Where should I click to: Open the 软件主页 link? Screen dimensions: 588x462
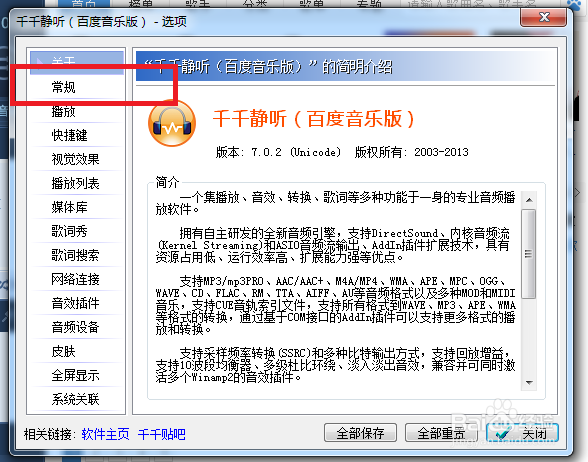click(105, 434)
